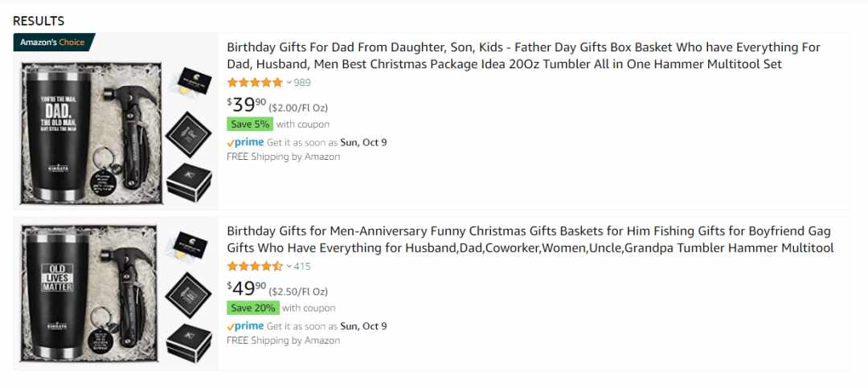
Task: Click the prime logo on second listing
Action: [245, 326]
